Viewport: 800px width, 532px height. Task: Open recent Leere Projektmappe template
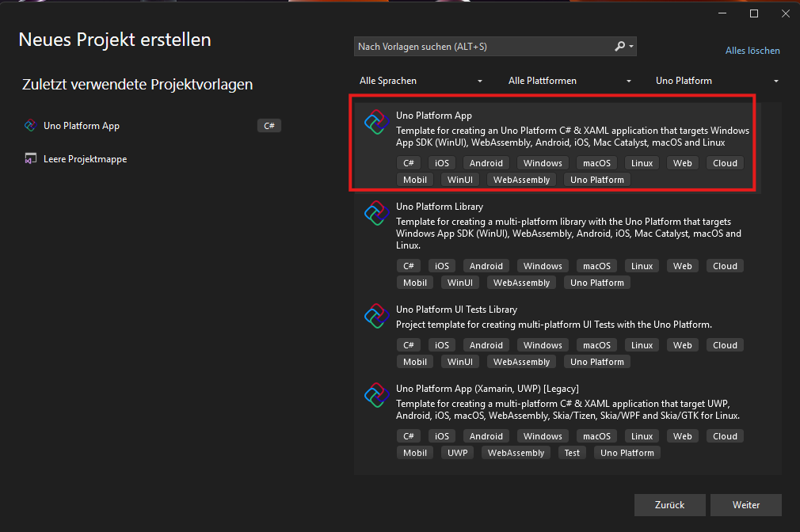point(85,159)
